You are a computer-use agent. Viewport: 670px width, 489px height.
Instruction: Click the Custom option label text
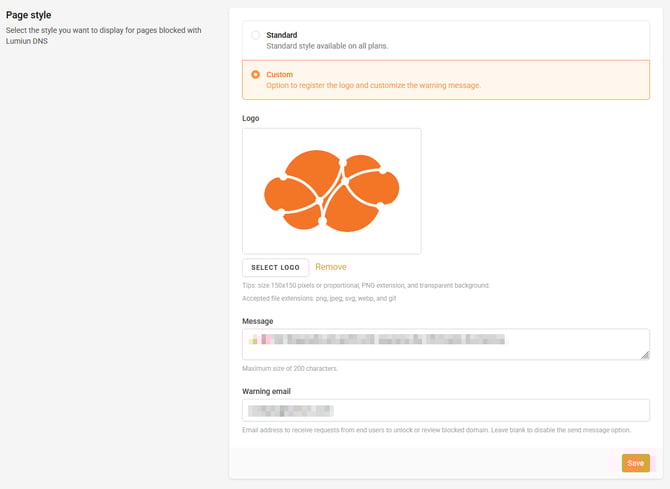coord(279,74)
